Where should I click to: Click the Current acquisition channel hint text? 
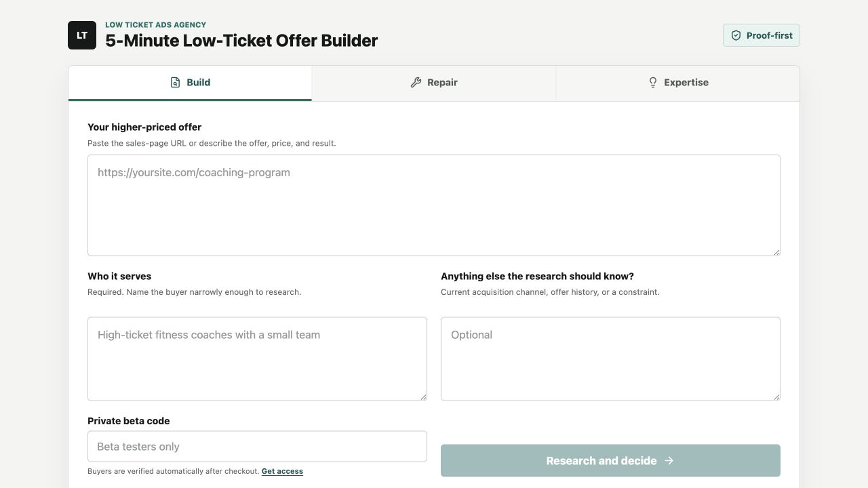[550, 292]
